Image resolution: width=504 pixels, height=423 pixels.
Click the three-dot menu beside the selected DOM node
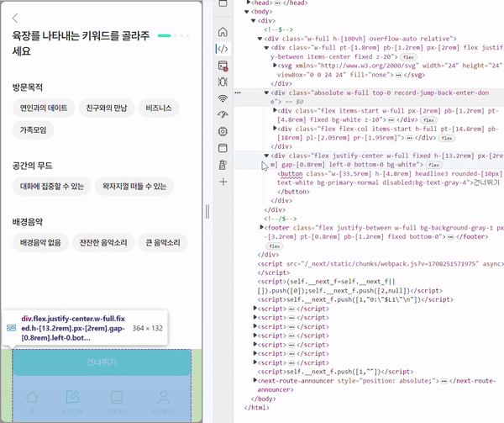click(238, 93)
